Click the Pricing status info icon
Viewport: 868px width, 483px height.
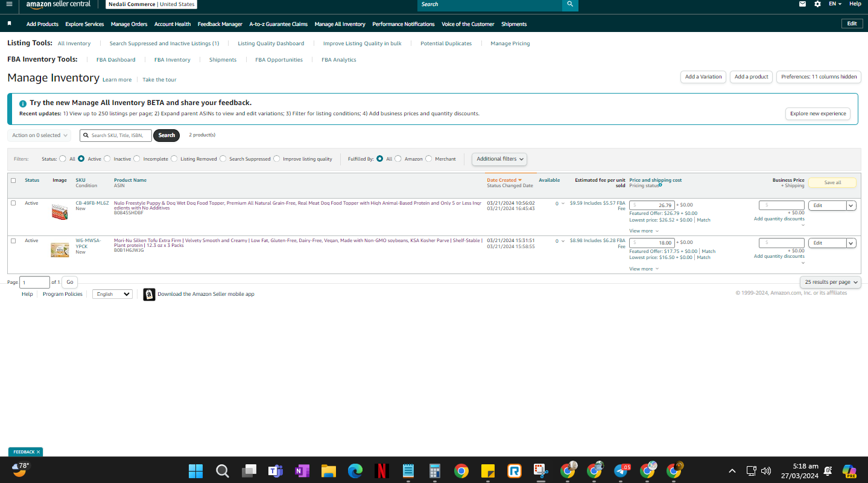[x=661, y=185]
